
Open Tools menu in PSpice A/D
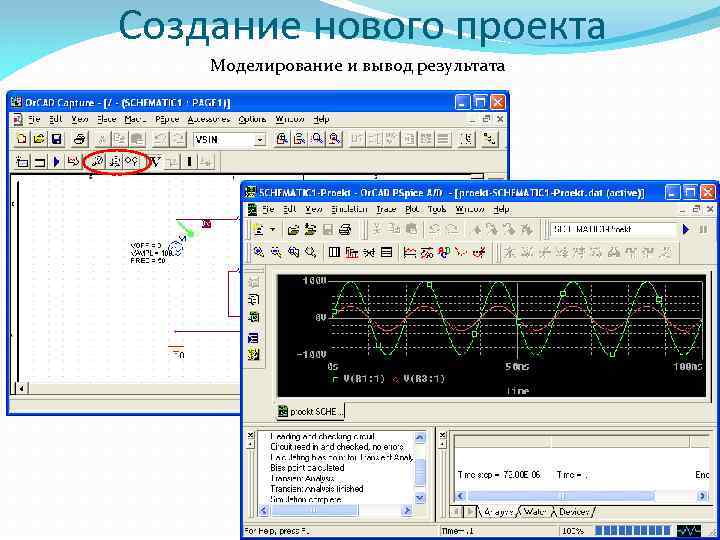point(437,209)
